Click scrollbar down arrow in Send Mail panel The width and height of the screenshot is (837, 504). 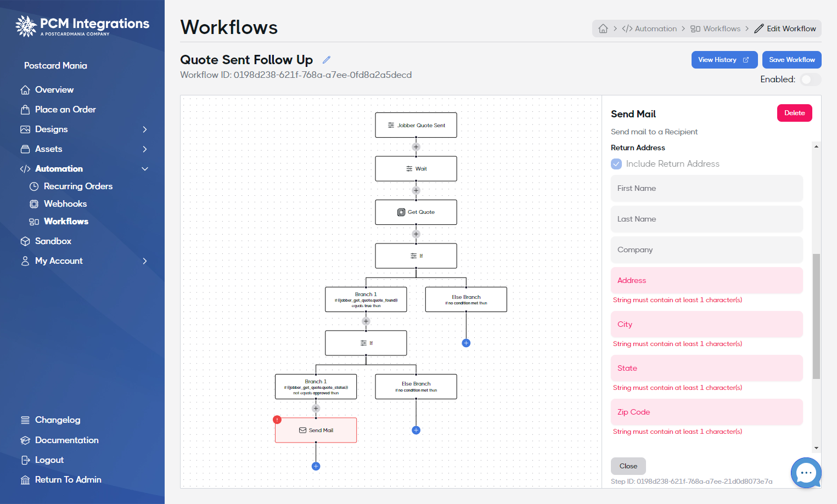click(816, 448)
